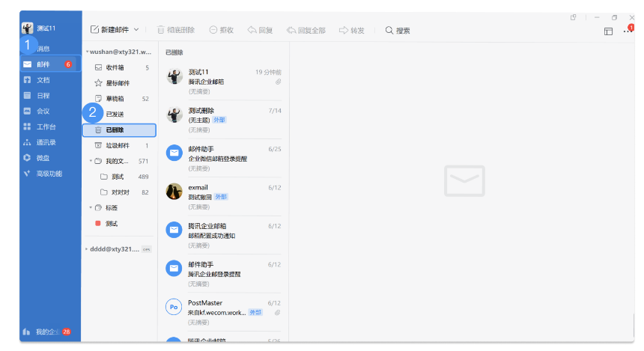The width and height of the screenshot is (644, 351).
Task: Click the exmail sender avatar
Action: 174,192
